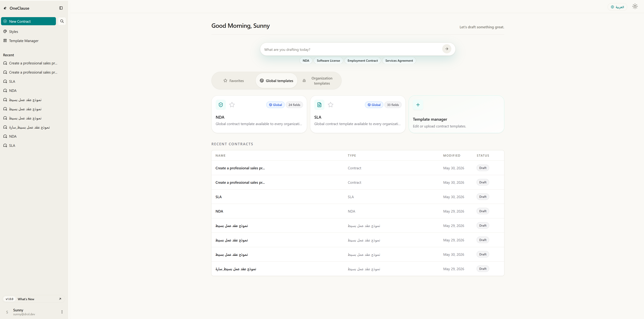Click the Global badge on the SLA card
Screen dimensions: 644x319
pos(374,105)
